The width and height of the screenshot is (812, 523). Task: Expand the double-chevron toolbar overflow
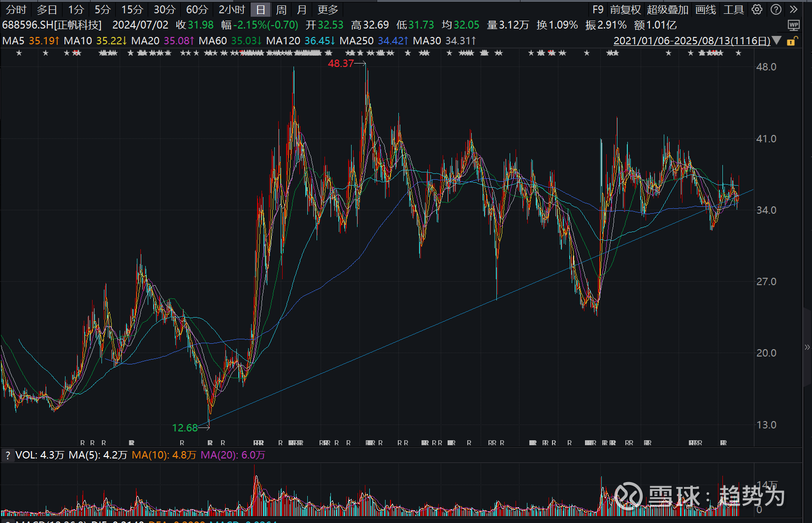tap(793, 9)
